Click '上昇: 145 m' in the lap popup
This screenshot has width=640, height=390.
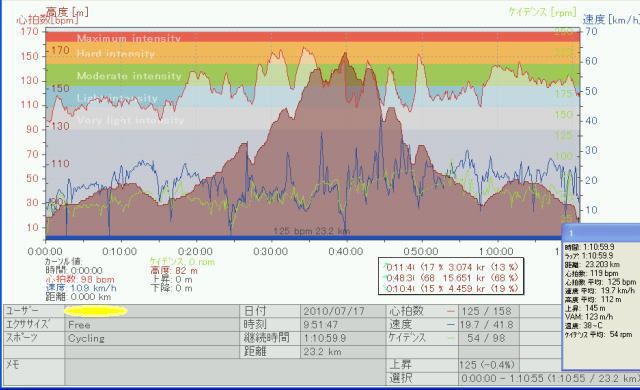coord(585,308)
